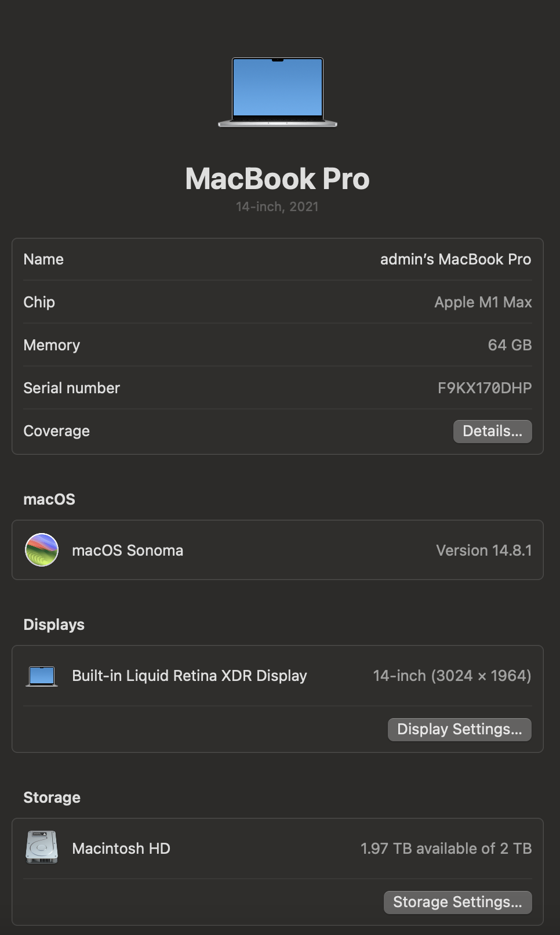The height and width of the screenshot is (935, 560).
Task: Edit the computer name admin's MacBook Pro
Action: click(455, 259)
